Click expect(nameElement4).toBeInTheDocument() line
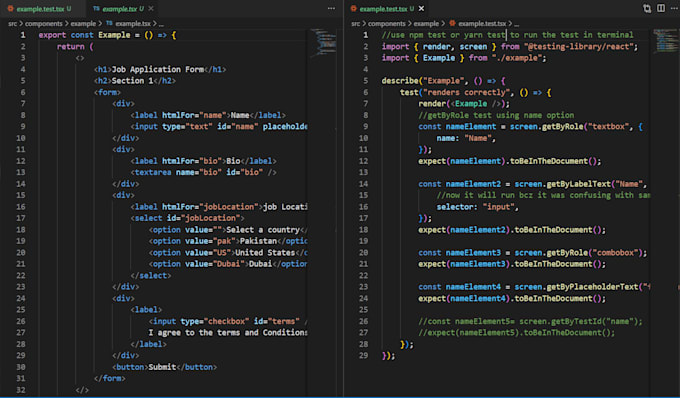Image resolution: width=680 pixels, height=398 pixels. tap(512, 299)
